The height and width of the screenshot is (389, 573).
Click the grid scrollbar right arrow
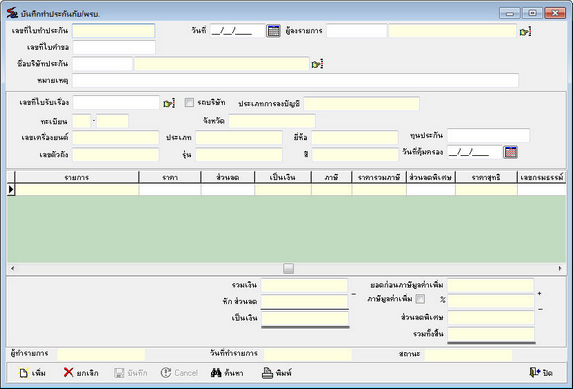coord(560,268)
